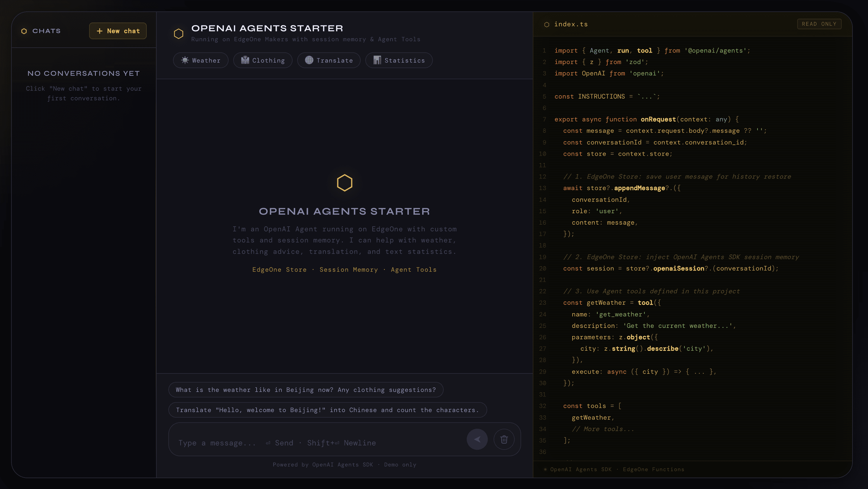Select the Statistics tool chip

(399, 60)
